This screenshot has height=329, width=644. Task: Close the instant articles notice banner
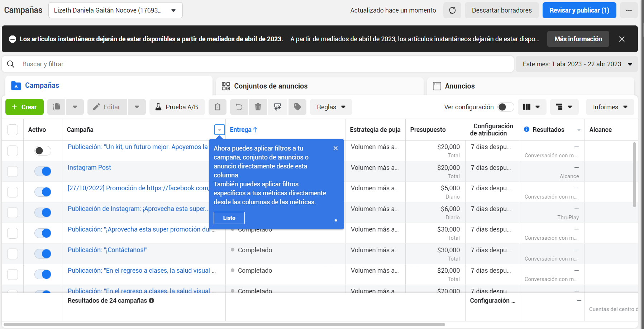pos(622,39)
